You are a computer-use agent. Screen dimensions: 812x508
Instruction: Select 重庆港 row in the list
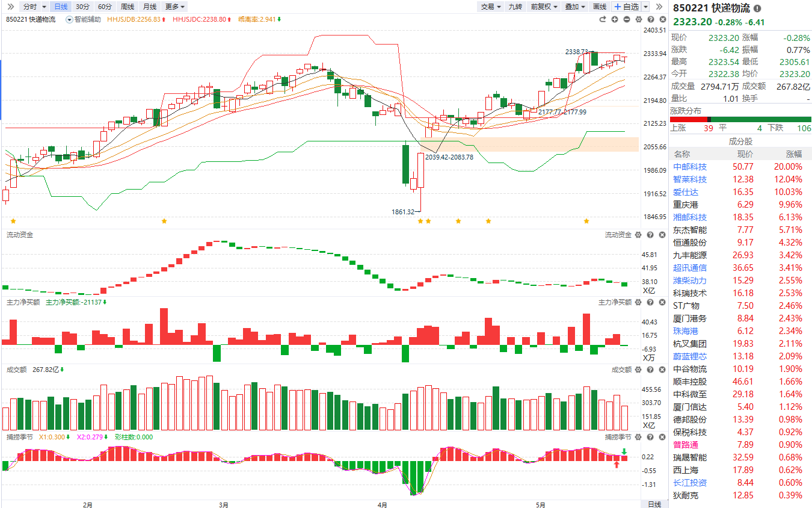(740, 205)
